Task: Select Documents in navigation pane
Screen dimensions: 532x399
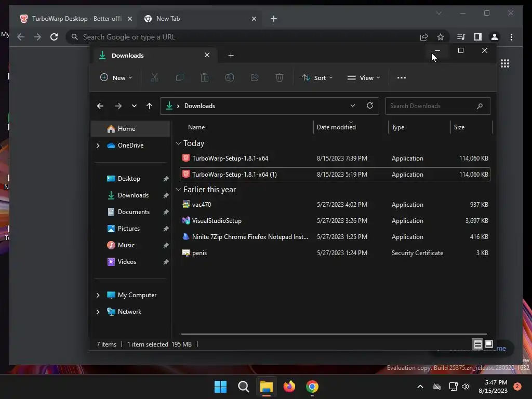Action: [130, 212]
